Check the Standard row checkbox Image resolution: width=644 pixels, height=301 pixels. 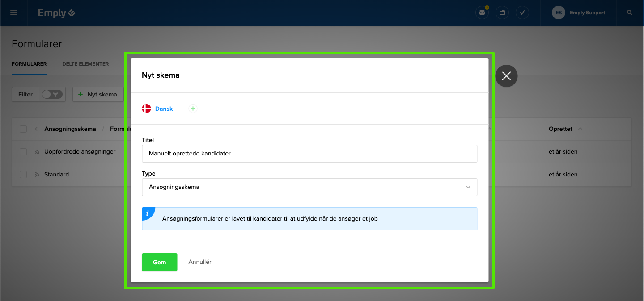pyautogui.click(x=23, y=175)
